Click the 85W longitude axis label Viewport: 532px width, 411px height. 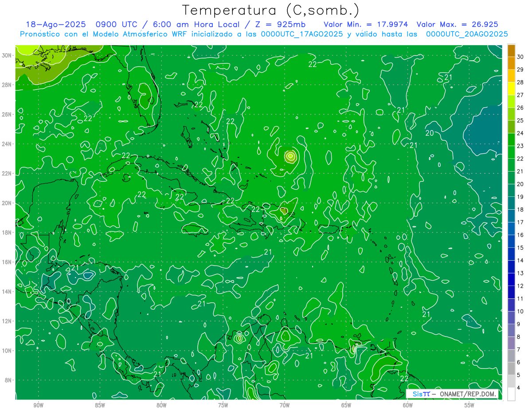point(100,405)
